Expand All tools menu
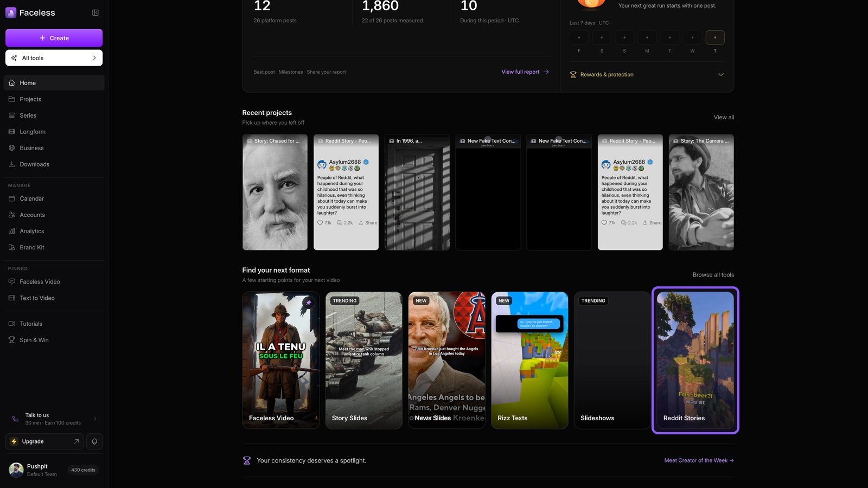 coord(54,58)
